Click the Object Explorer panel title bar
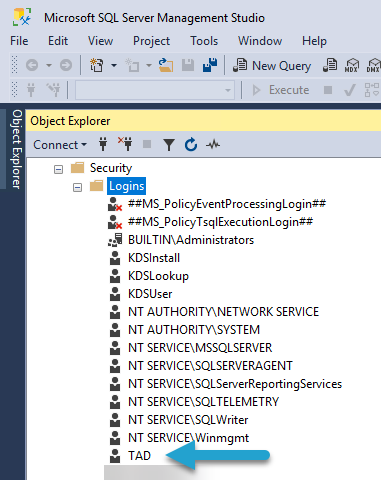Image resolution: width=381 pixels, height=480 pixels. point(203,121)
